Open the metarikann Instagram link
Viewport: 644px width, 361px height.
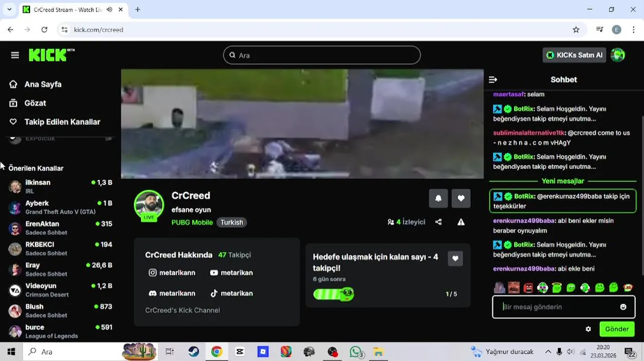click(172, 273)
